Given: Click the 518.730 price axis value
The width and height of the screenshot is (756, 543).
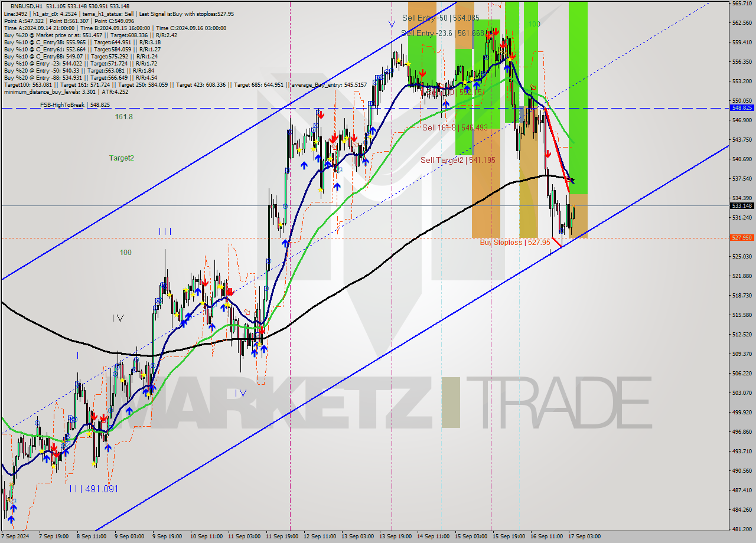Looking at the screenshot, I should click(742, 295).
